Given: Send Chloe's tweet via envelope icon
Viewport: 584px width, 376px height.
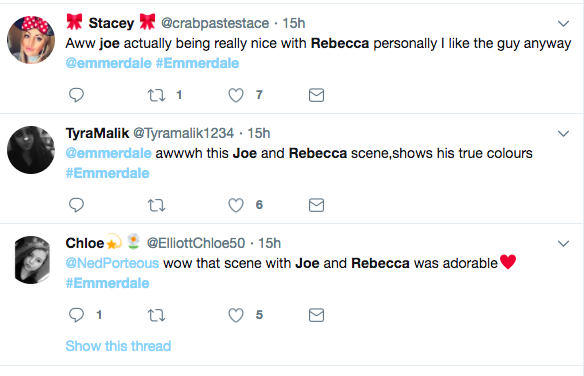Looking at the screenshot, I should pyautogui.click(x=316, y=315).
